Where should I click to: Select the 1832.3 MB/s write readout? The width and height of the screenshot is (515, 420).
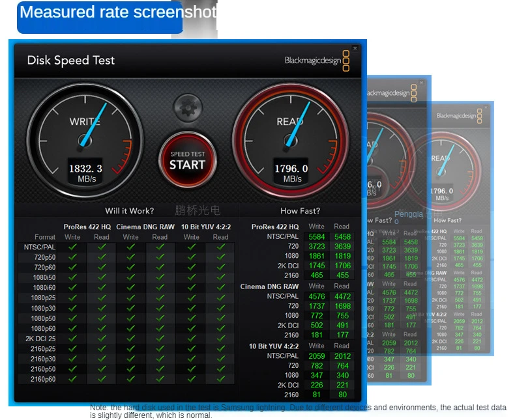coord(85,172)
